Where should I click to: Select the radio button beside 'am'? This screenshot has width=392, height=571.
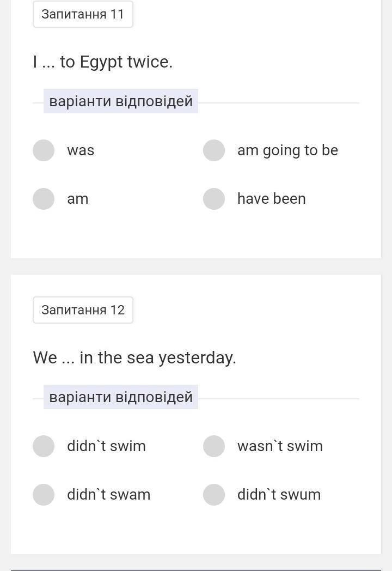tap(44, 199)
